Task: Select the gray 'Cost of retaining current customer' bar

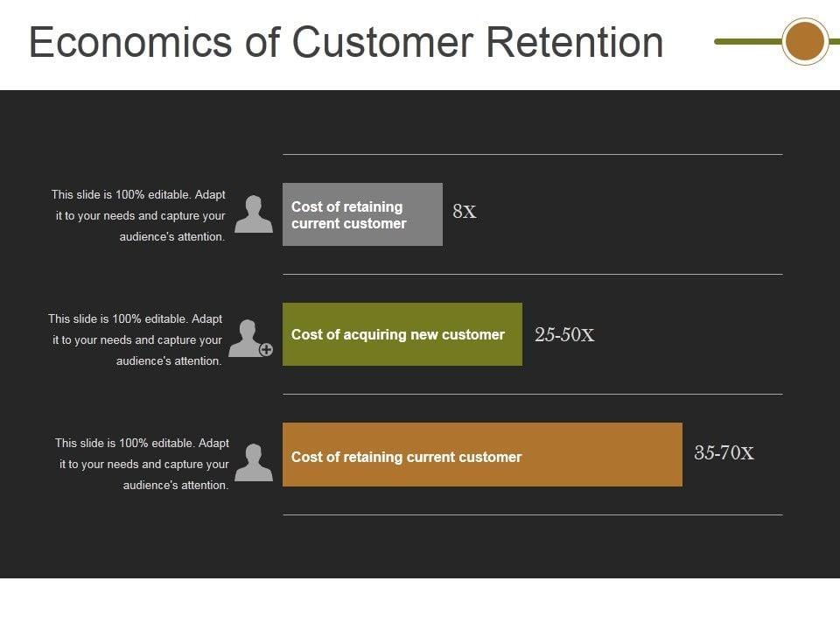Action: (362, 214)
